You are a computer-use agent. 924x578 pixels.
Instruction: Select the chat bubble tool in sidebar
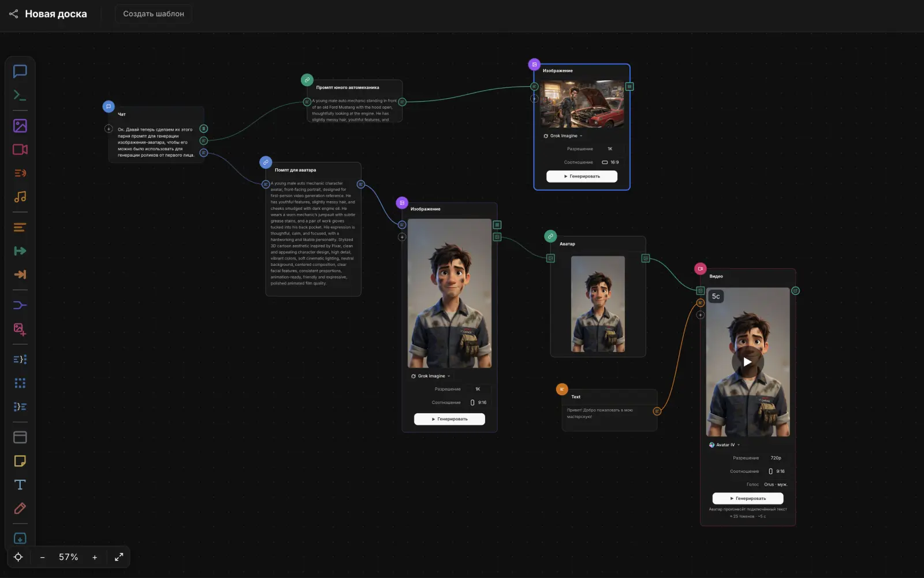(20, 72)
